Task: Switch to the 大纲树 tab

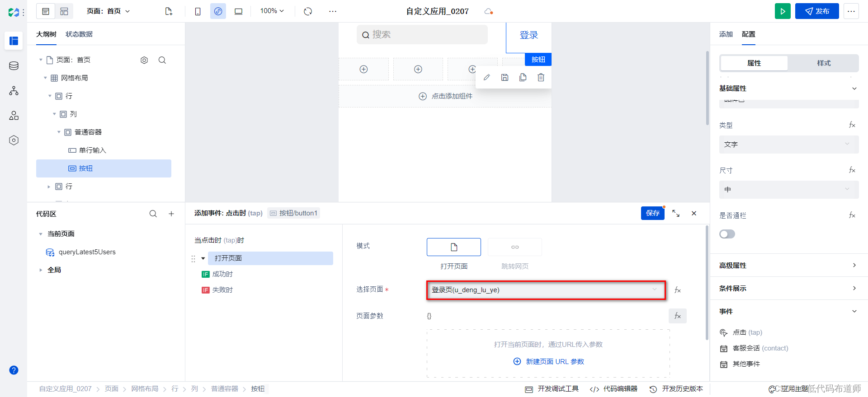Action: tap(46, 34)
